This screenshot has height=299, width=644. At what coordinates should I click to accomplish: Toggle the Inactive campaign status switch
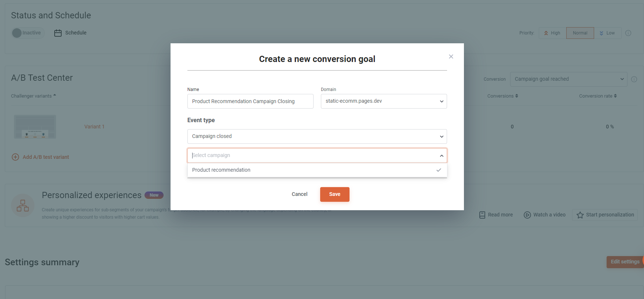point(28,33)
